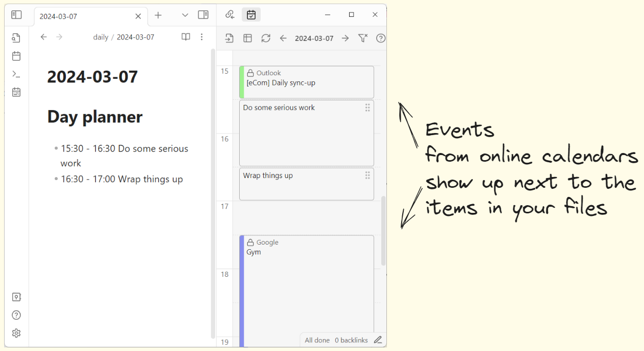Click the 'daily' breadcrumb folder
Screen dimensions: 644x351
pyautogui.click(x=101, y=37)
